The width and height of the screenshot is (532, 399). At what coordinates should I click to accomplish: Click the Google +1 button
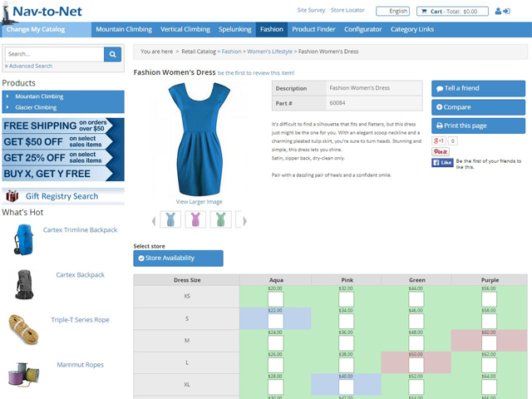tap(438, 140)
